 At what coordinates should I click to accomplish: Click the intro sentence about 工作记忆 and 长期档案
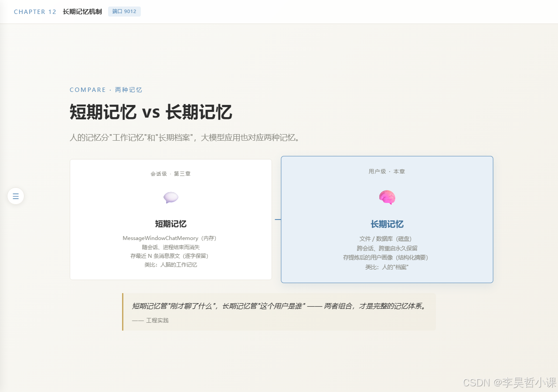[185, 138]
